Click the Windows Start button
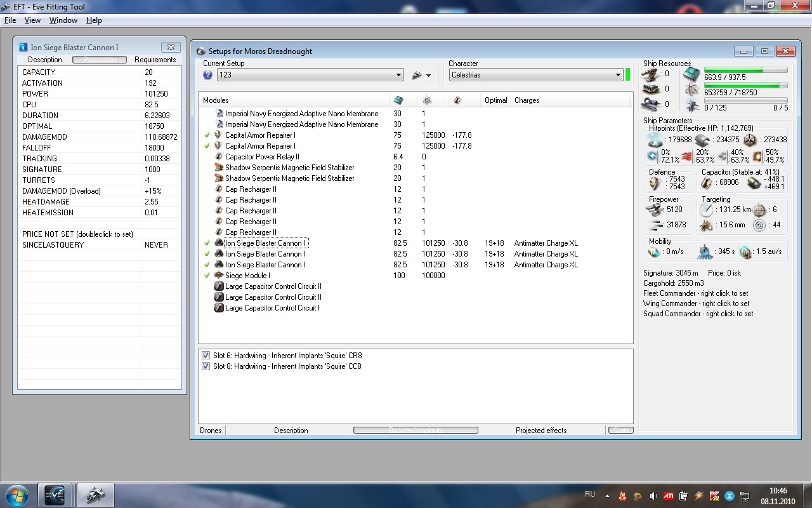 (16, 495)
